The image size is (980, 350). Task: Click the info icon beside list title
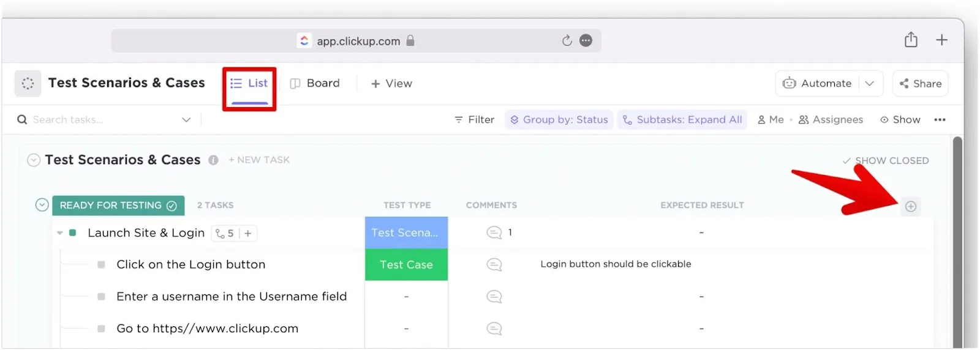pos(213,160)
